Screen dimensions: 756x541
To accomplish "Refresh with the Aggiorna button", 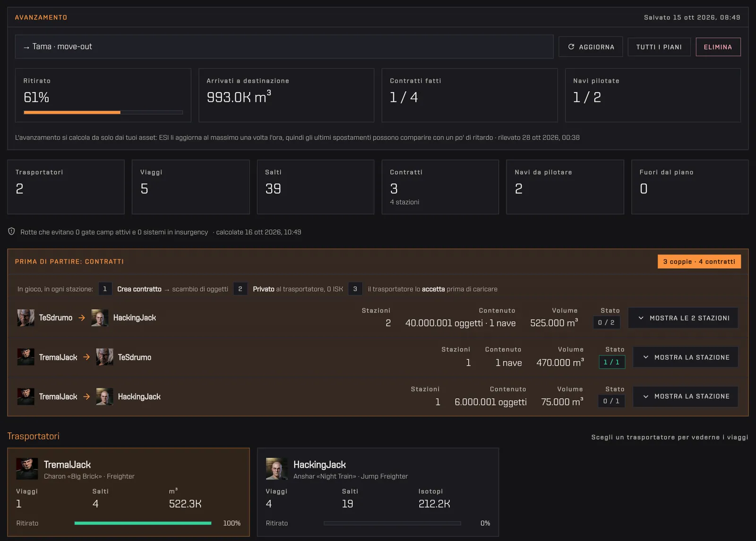I will pos(591,47).
